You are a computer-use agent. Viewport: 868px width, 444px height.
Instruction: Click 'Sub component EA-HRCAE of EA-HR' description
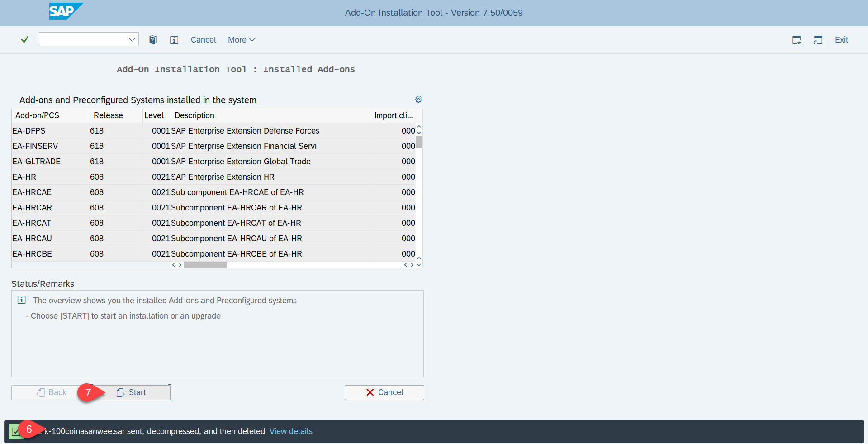tap(237, 192)
